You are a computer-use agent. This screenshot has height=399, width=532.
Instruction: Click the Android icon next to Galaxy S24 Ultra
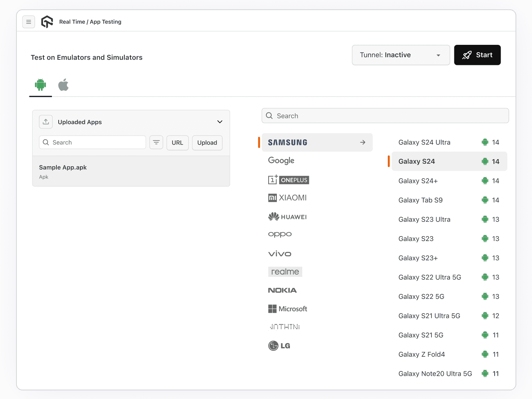coord(485,142)
